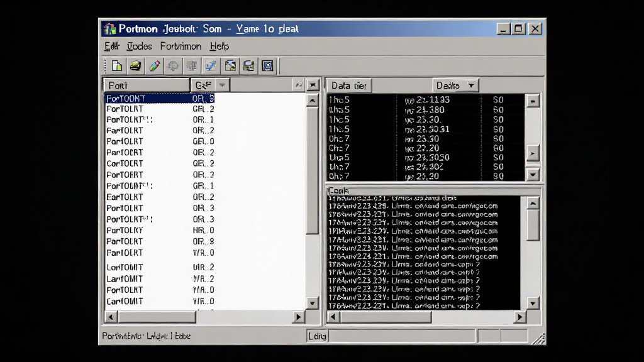Click the green printer-like toolbar icon
This screenshot has height=362, width=644.
[x=136, y=65]
